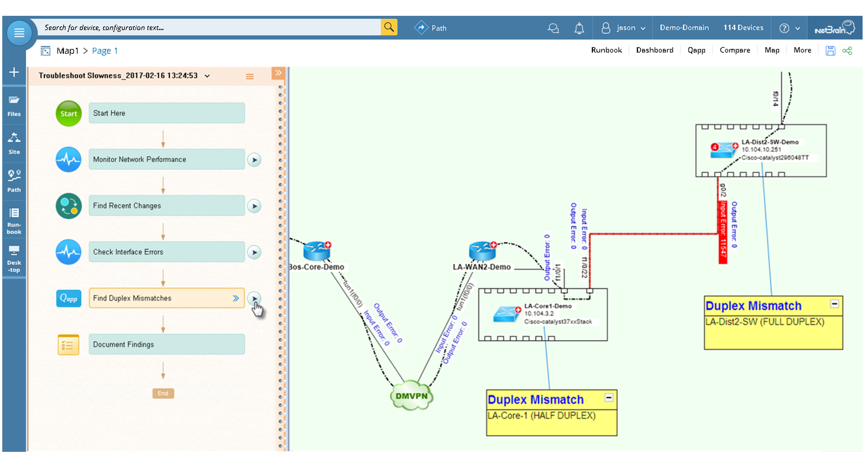The image size is (868, 469).
Task: Click the search magnifier button
Action: point(389,28)
